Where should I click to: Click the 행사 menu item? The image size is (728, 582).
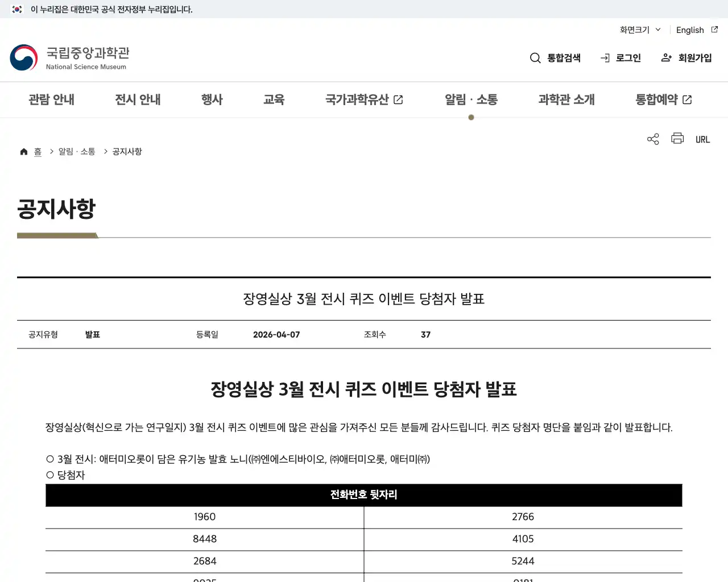point(212,99)
